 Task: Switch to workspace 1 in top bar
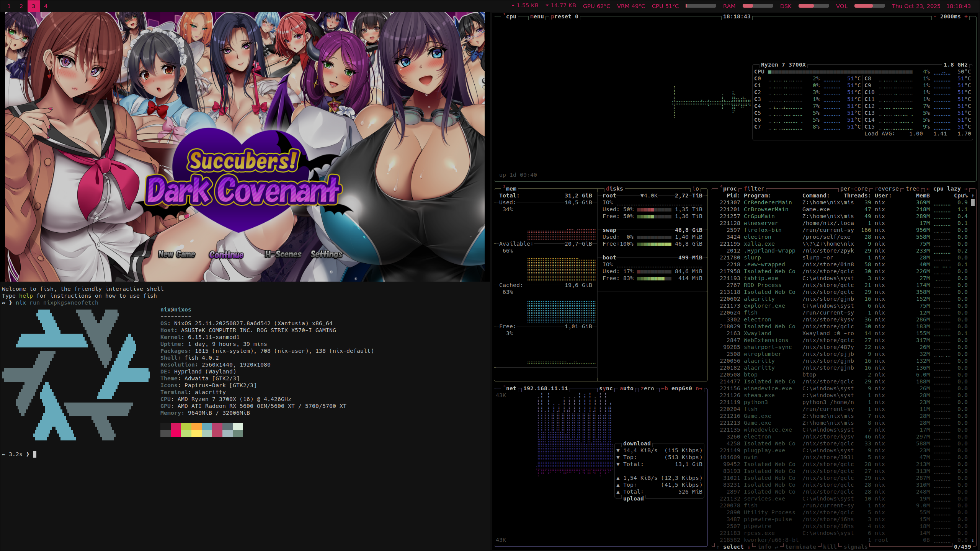[9, 6]
